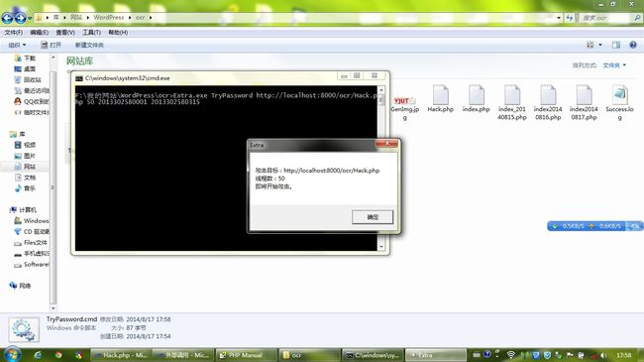Switch to the cmd taskbar button
644x362 pixels.
pyautogui.click(x=373, y=355)
